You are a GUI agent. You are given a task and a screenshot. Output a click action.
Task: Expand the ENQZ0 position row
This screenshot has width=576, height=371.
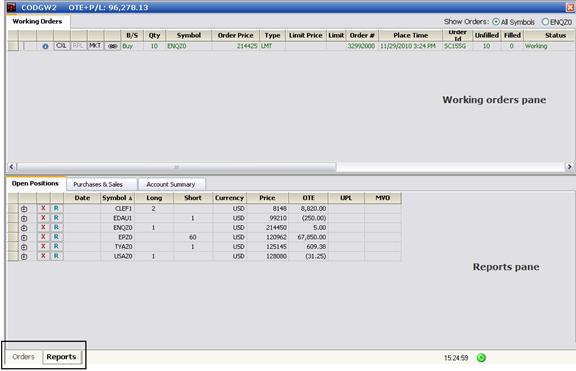click(24, 228)
